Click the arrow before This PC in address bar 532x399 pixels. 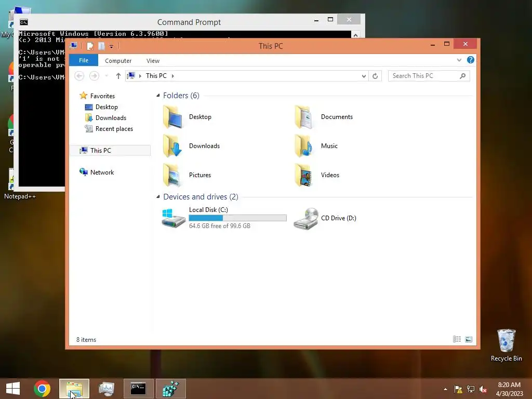(140, 76)
